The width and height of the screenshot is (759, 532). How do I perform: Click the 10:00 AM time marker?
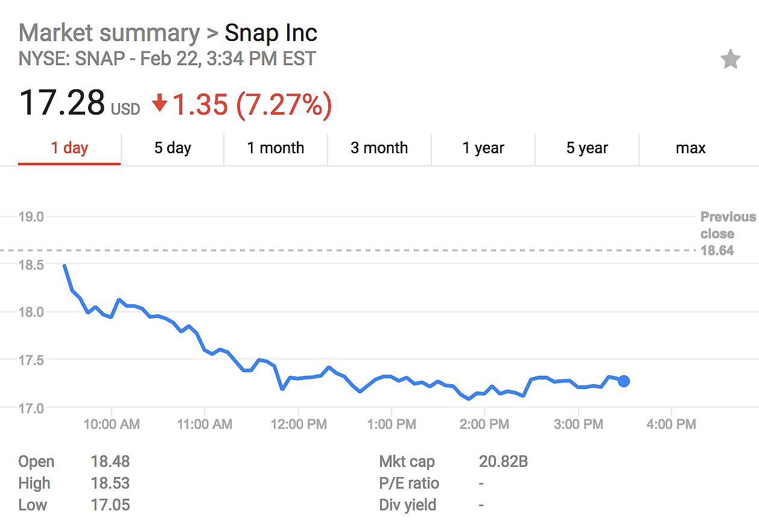coord(111,424)
